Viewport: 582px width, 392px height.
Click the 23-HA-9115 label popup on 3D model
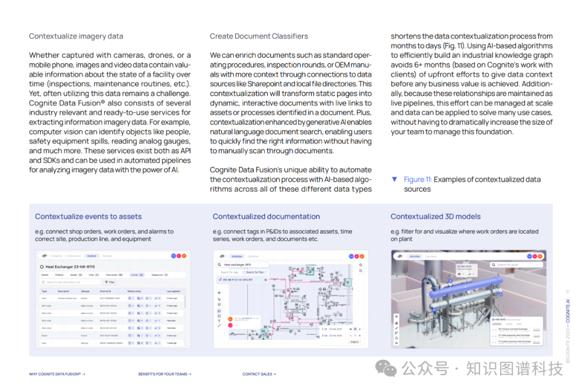467,270
